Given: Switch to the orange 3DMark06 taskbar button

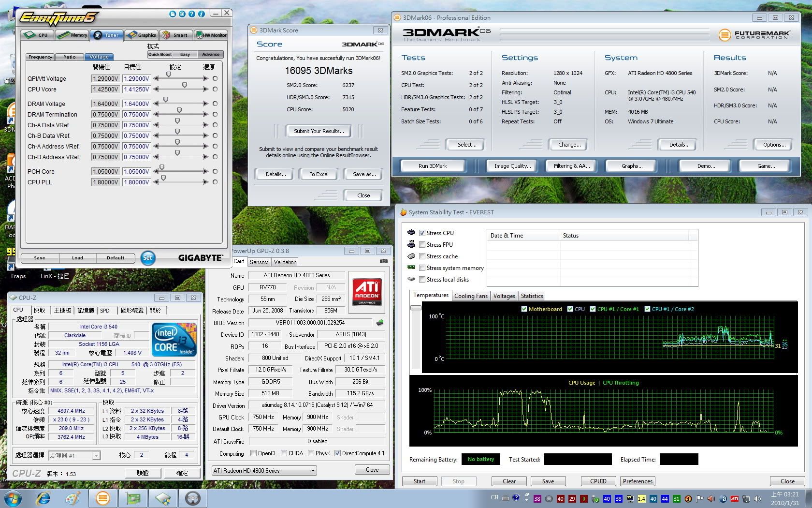Looking at the screenshot, I should [102, 498].
